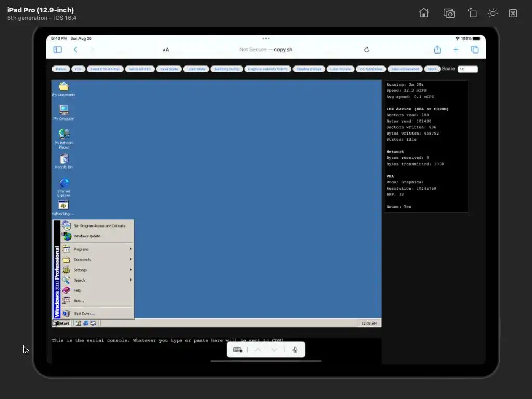Click the 'Status: Idle' text
This screenshot has height=399, width=532.
(x=401, y=139)
